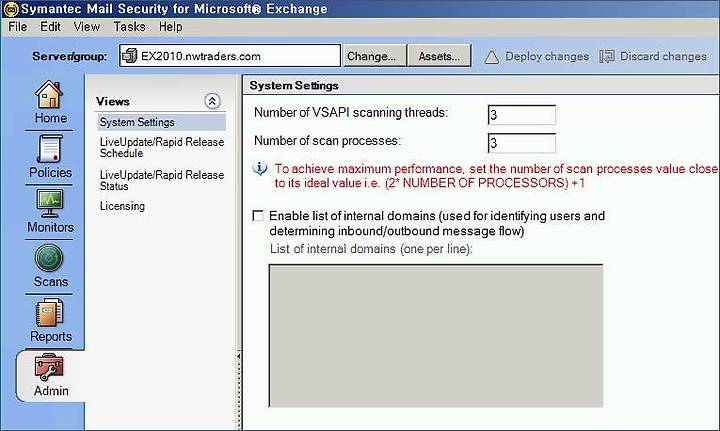Screen dimensions: 720x431
Task: Click the internal domains list box
Action: pos(436,336)
